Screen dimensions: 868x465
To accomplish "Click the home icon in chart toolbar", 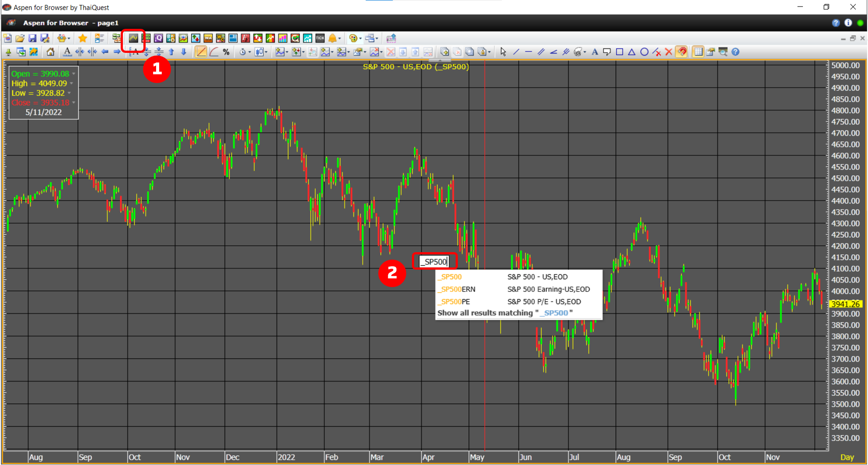I will [51, 52].
